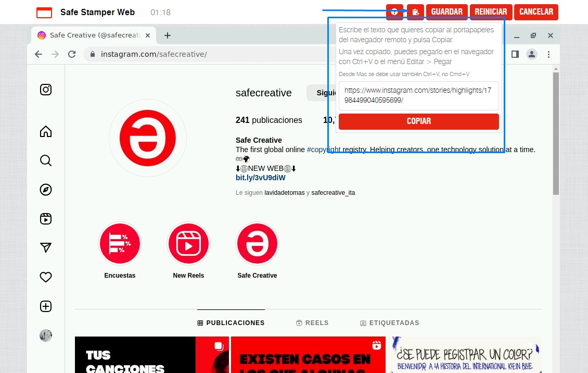Open Instagram Notifications heart icon

[46, 277]
